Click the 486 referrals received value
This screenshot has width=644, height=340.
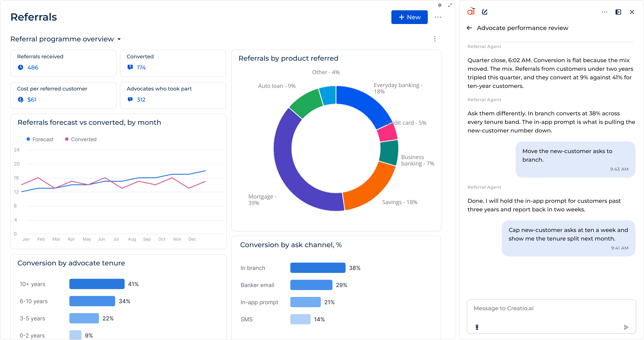pyautogui.click(x=33, y=67)
